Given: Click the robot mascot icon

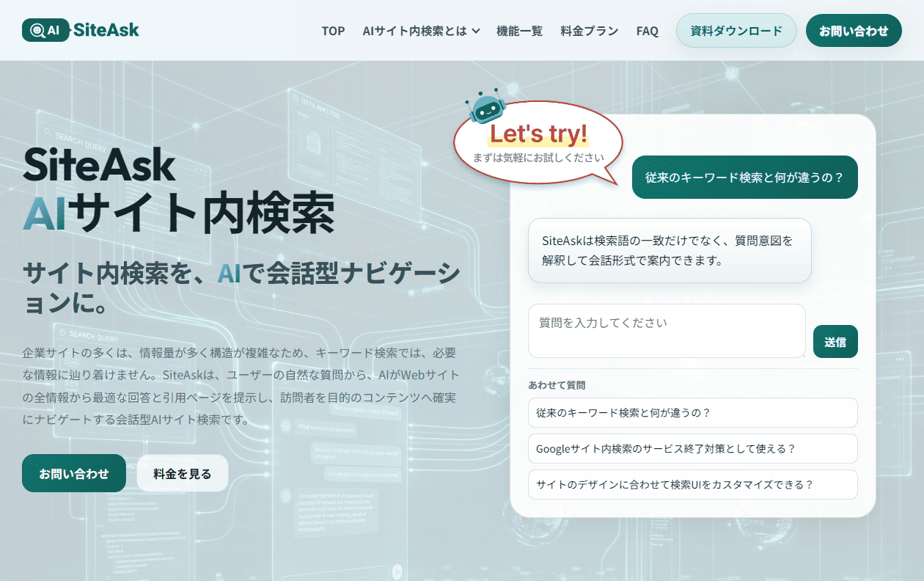Looking at the screenshot, I should [485, 107].
